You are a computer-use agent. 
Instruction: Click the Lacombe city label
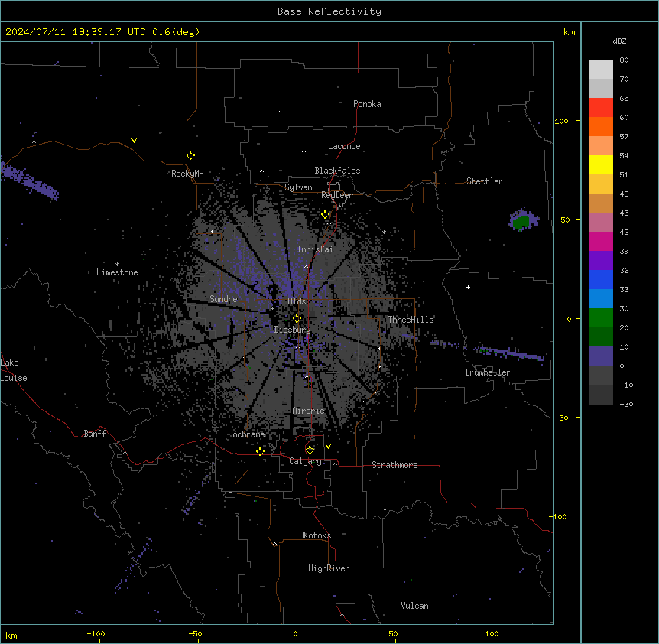[x=344, y=146]
